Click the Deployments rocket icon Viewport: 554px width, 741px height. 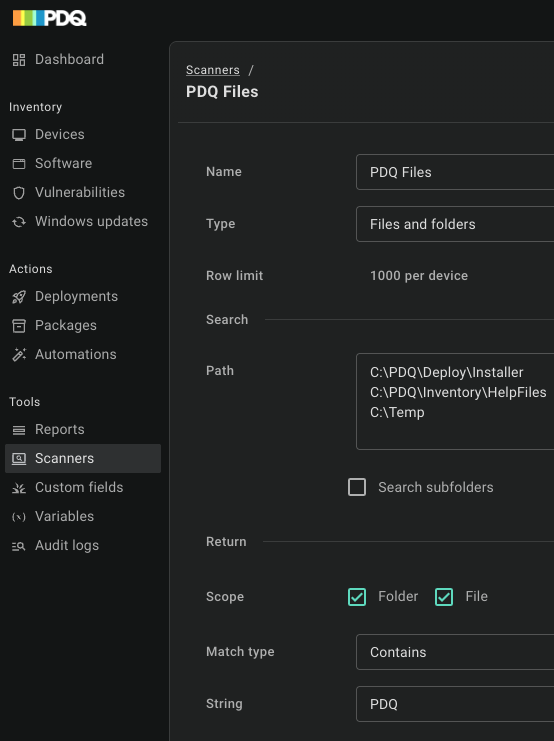coord(19,297)
